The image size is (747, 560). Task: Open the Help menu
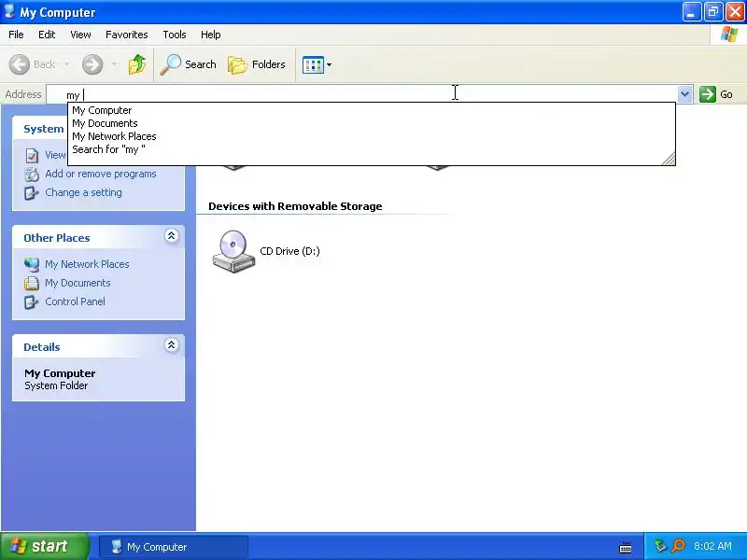(x=211, y=35)
